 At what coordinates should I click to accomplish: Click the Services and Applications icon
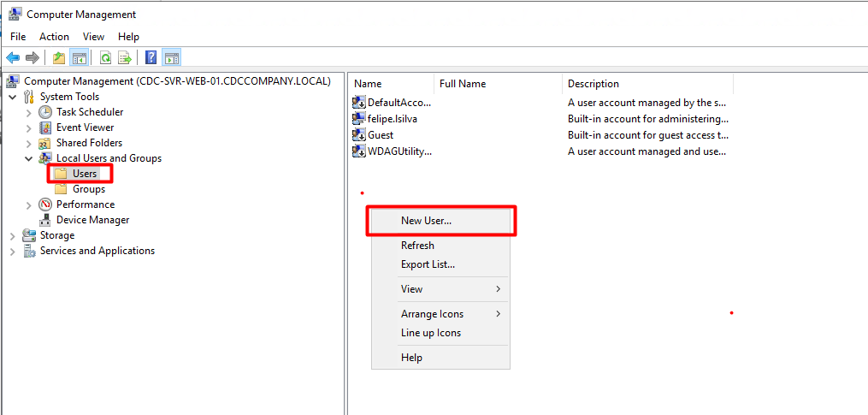[x=29, y=251]
